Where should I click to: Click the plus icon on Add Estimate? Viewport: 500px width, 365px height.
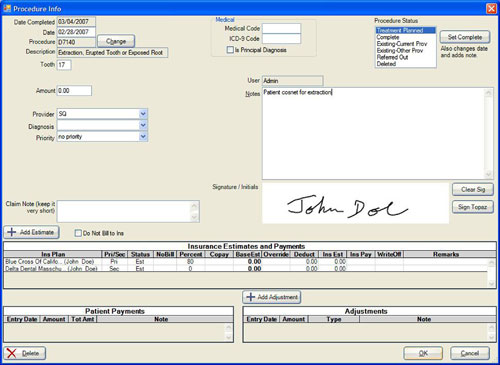12,232
